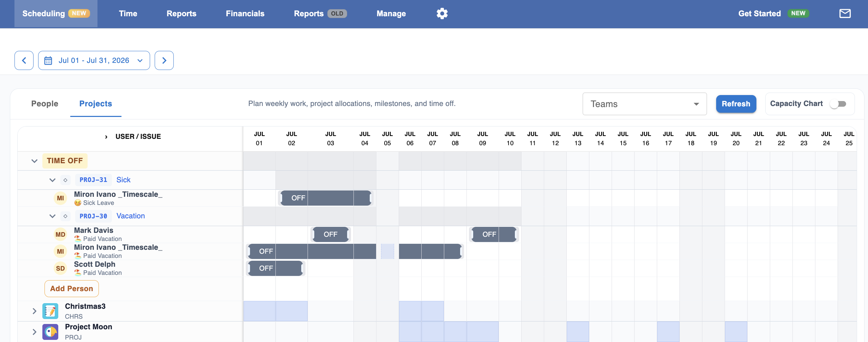
Task: Expand the Christmas3 project row
Action: pyautogui.click(x=34, y=311)
